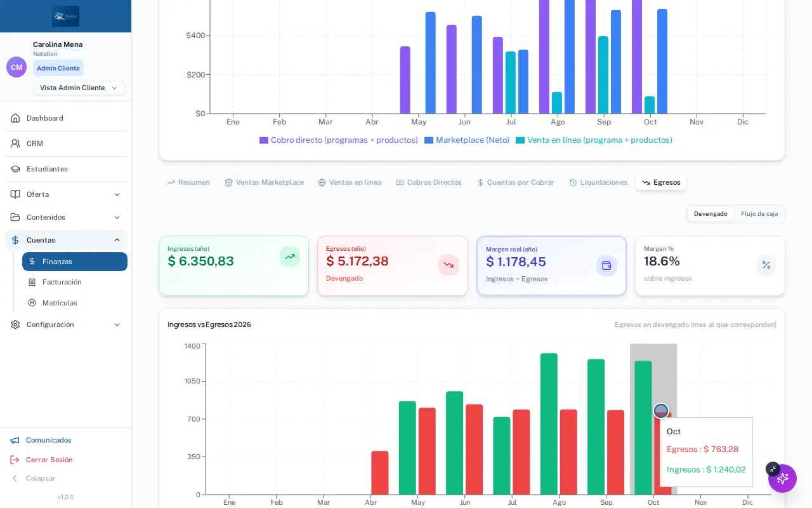Viewport: 812px width, 508px height.
Task: Click the Matrículas badge icon
Action: 32,303
